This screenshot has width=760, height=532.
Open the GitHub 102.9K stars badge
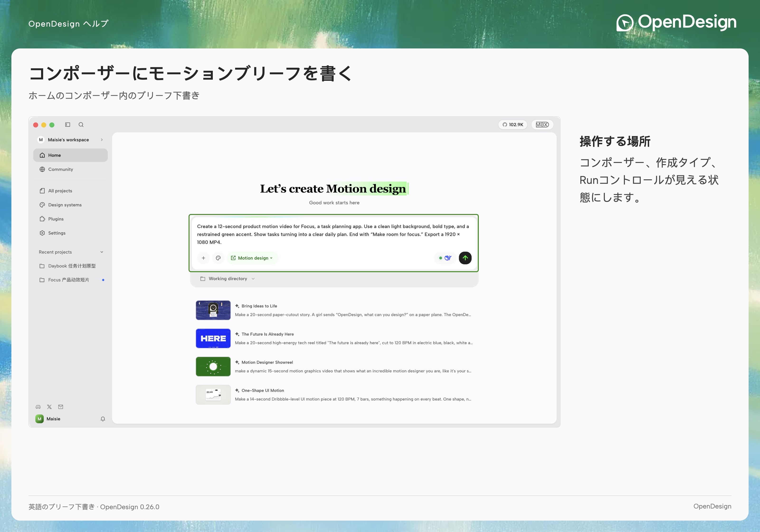513,124
